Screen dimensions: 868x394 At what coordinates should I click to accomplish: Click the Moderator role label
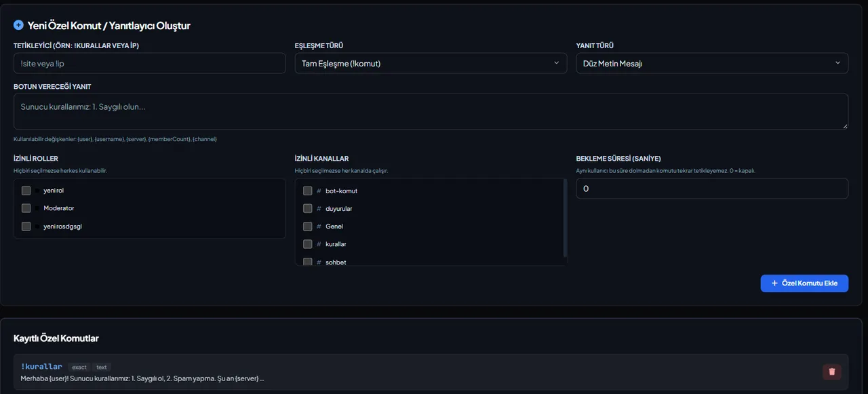(x=59, y=208)
